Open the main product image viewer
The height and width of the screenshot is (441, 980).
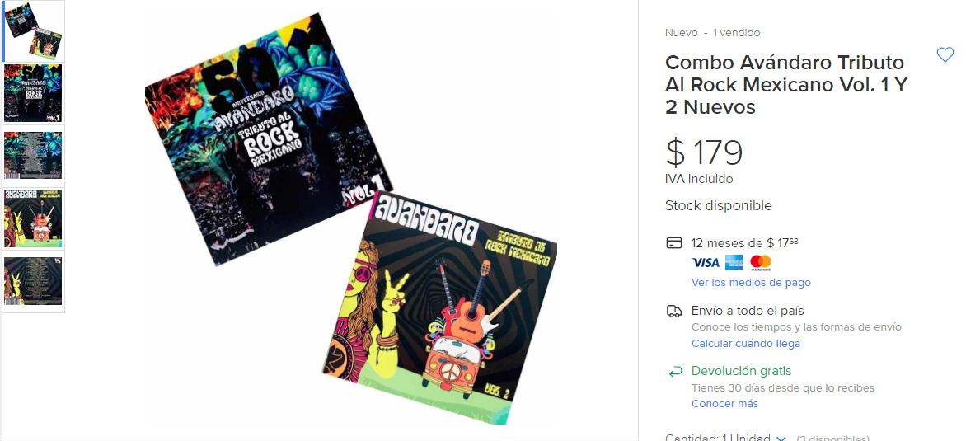[350, 218]
